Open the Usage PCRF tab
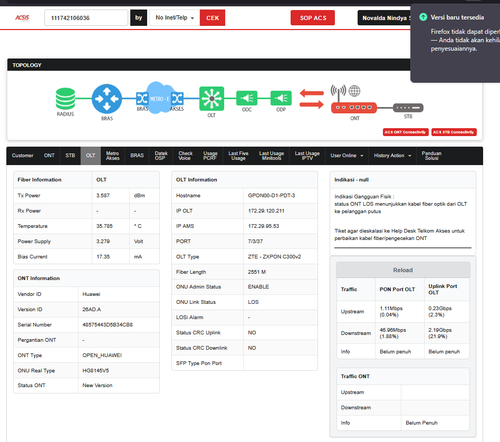The height and width of the screenshot is (442, 500). pyautogui.click(x=210, y=156)
